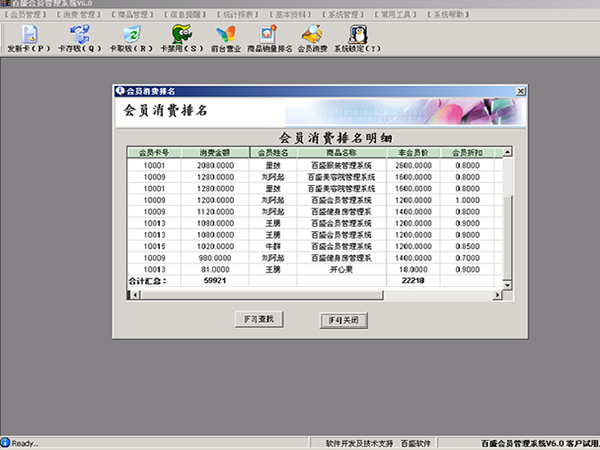This screenshot has width=600, height=450.
Task: Open the 消费管理 menu
Action: 79,15
